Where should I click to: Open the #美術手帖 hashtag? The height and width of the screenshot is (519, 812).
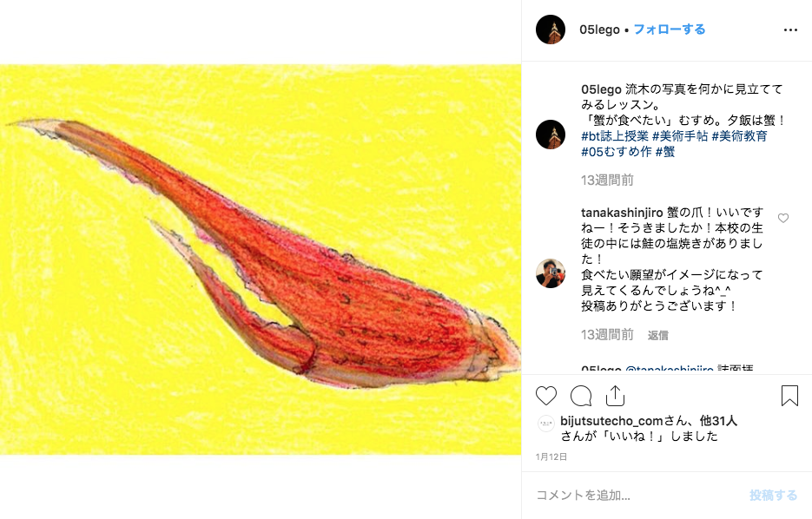click(x=680, y=136)
